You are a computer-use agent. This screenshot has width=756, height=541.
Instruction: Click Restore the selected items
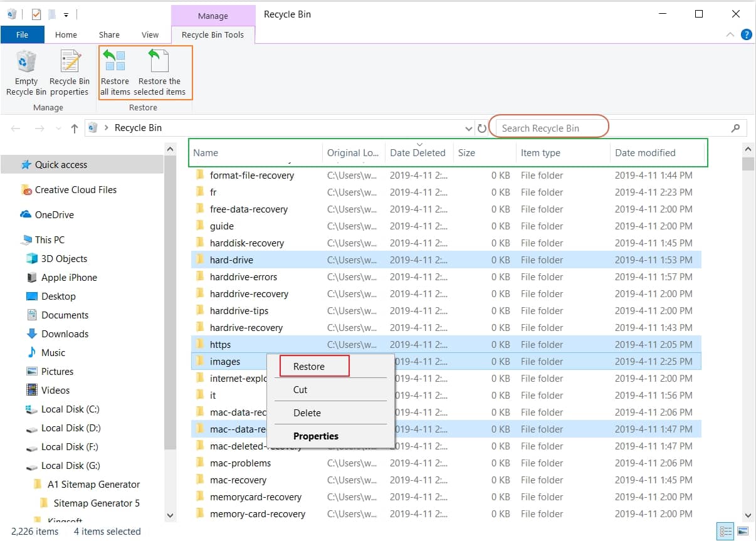coord(159,73)
